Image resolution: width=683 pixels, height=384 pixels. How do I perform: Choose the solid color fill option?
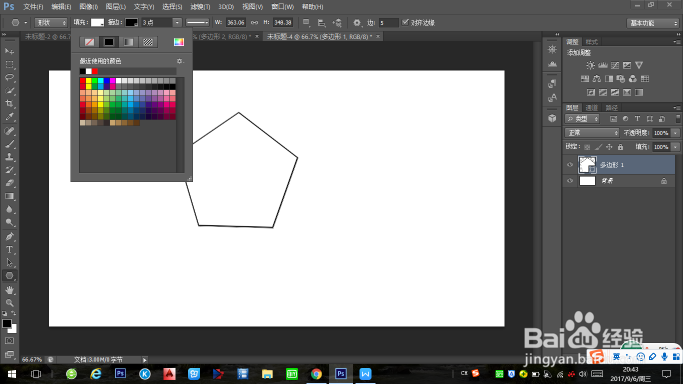point(109,42)
